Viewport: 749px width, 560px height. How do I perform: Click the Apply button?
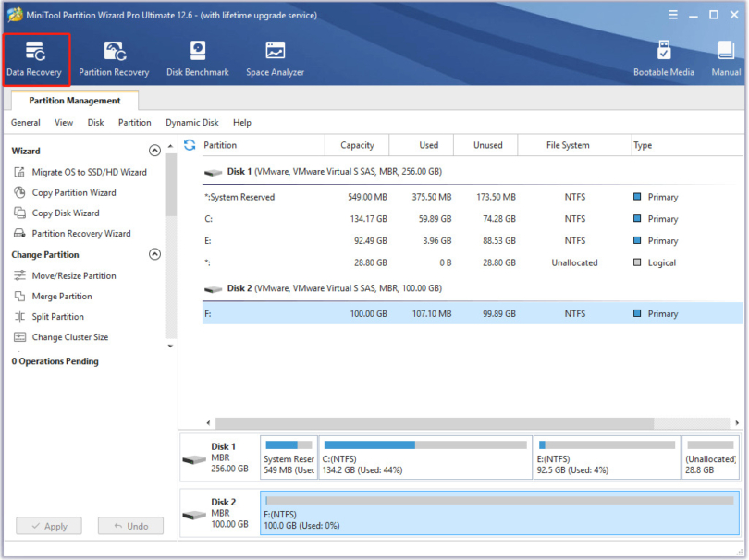pos(48,525)
